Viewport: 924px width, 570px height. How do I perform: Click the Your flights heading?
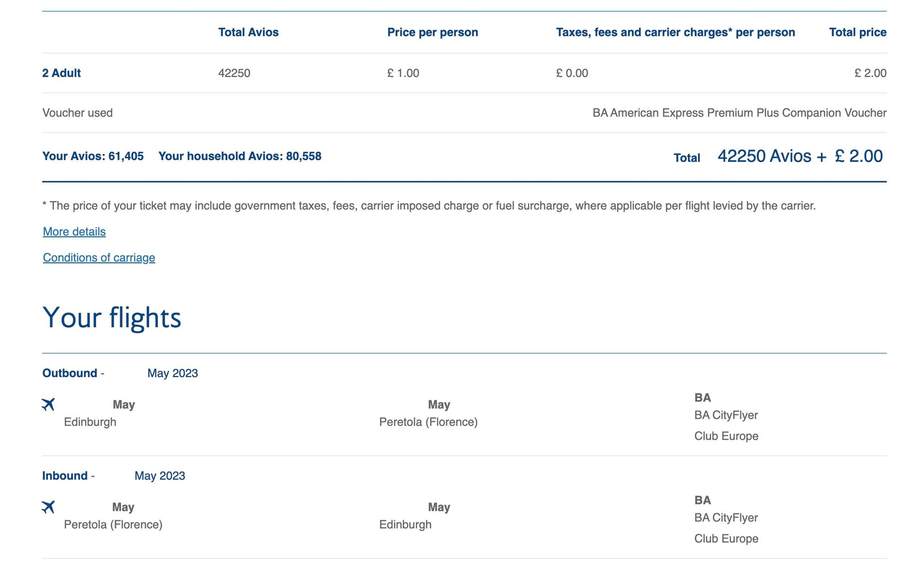click(112, 318)
